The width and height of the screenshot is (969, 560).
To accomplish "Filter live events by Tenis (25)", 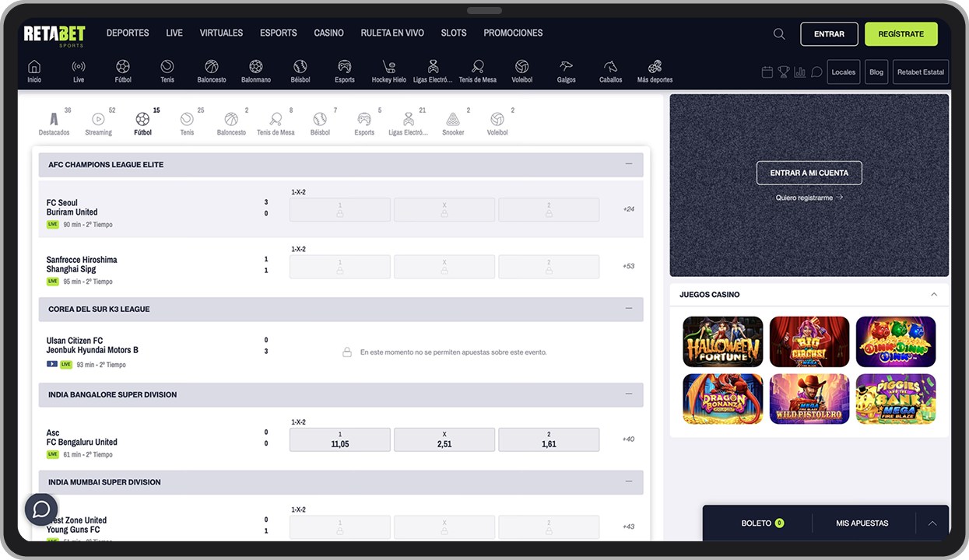I will [x=188, y=123].
